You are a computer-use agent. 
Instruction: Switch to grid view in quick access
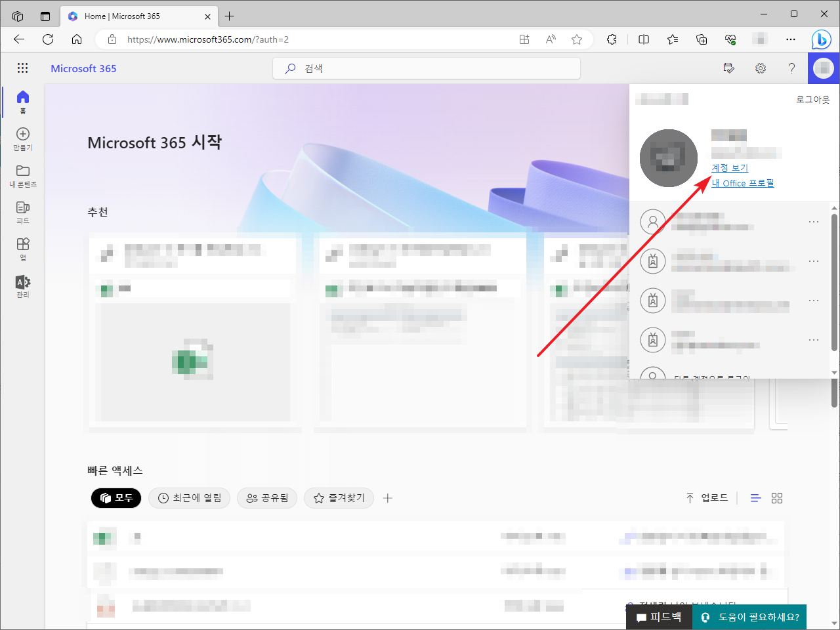(x=777, y=498)
